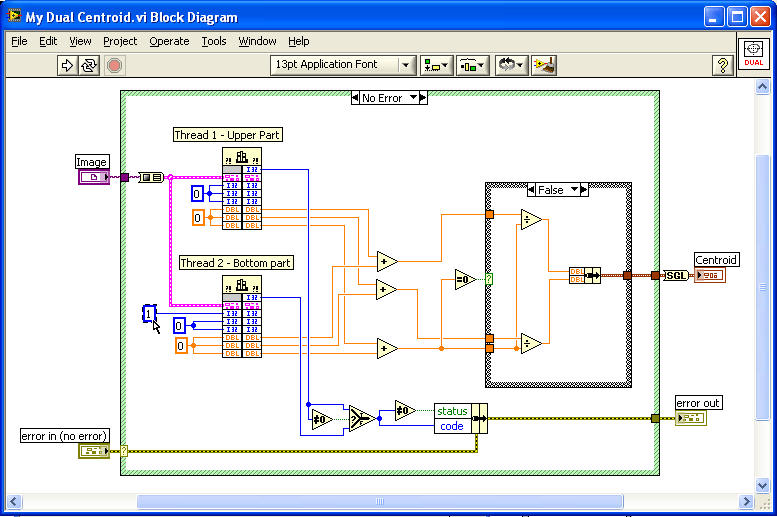Select the middle Add function node
The width and height of the screenshot is (777, 517).
point(386,290)
